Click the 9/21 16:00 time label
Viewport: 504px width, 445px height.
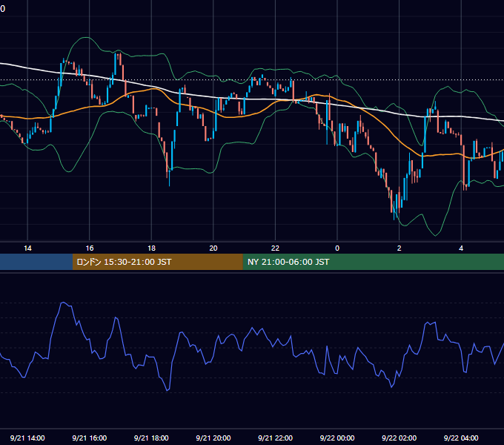click(90, 438)
